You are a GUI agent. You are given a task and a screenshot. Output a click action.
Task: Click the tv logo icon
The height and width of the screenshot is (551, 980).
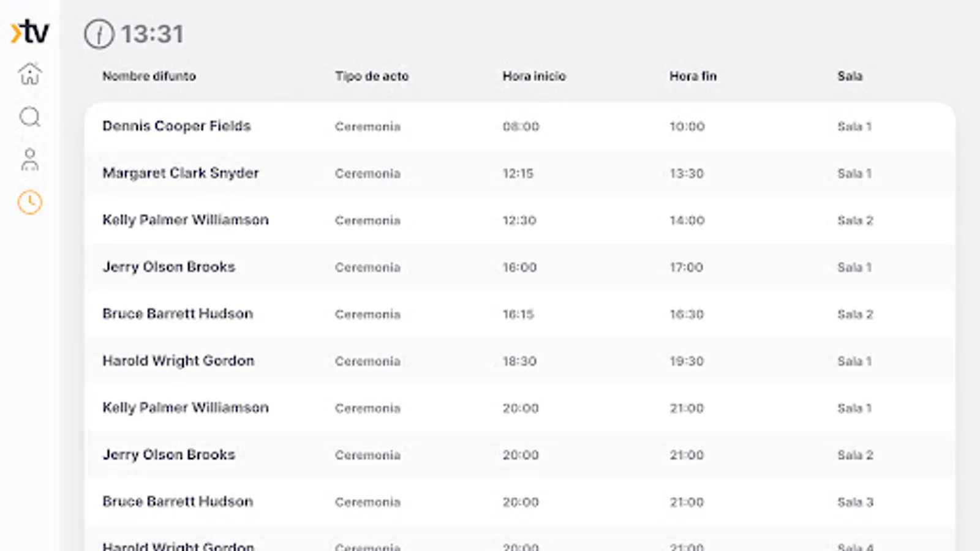point(29,32)
